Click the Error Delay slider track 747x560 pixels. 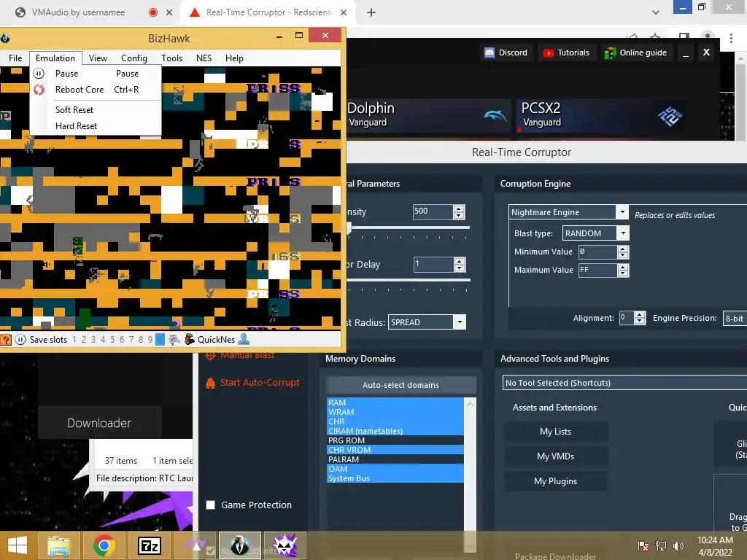[409, 280]
